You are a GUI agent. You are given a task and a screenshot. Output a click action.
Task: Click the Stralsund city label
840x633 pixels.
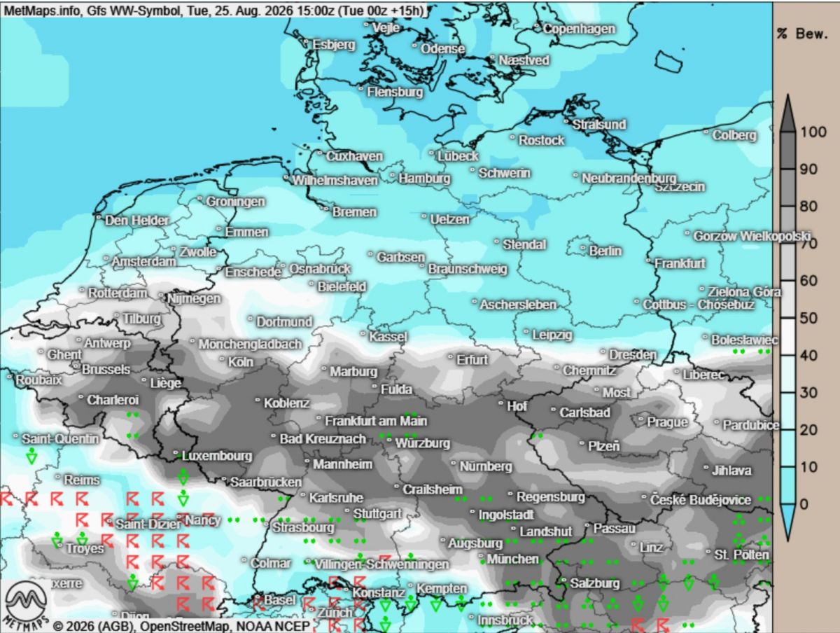[599, 124]
